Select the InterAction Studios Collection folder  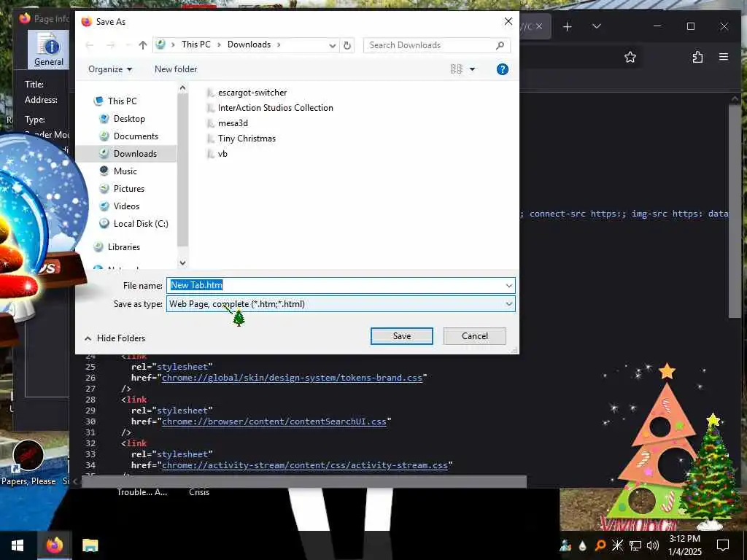click(x=270, y=108)
